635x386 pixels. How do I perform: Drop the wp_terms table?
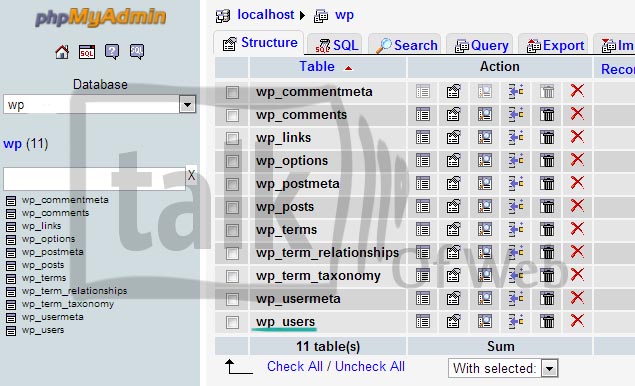click(577, 229)
